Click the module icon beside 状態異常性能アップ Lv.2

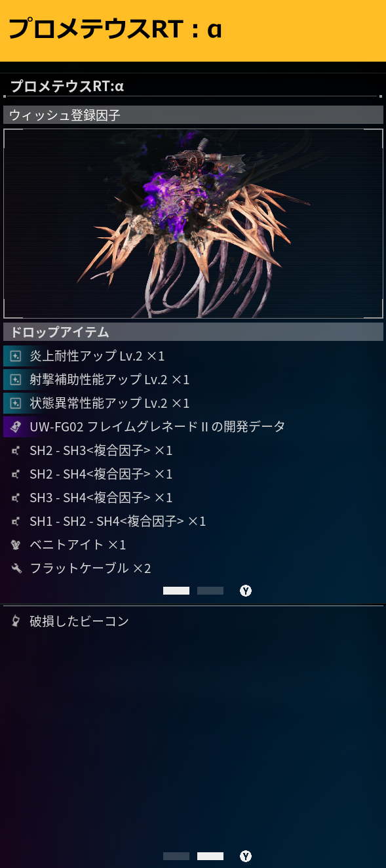tap(16, 403)
